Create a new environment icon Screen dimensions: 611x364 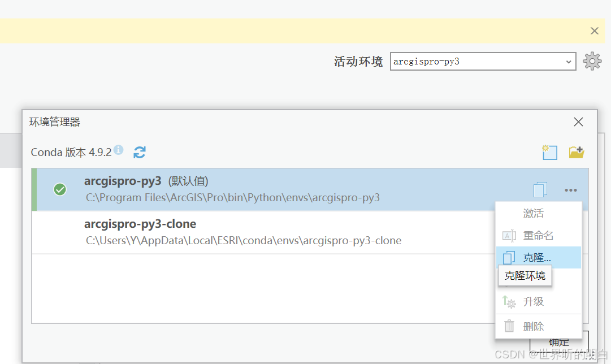[x=549, y=152]
